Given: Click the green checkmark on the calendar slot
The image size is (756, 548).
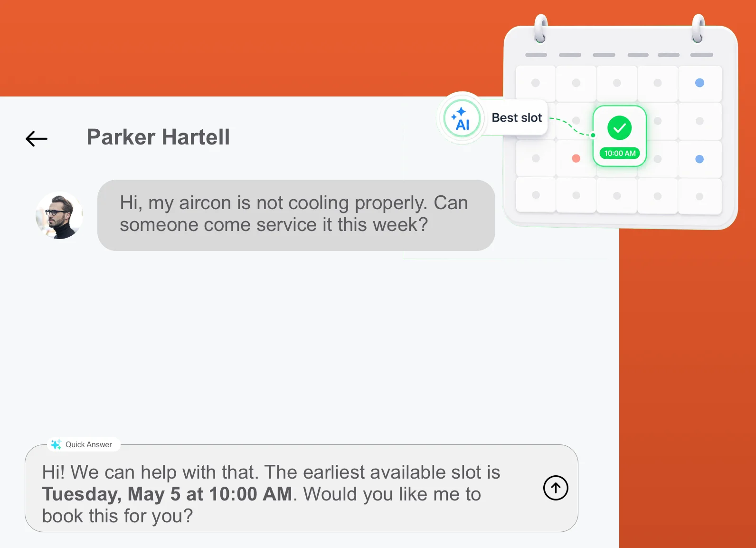Looking at the screenshot, I should click(619, 128).
